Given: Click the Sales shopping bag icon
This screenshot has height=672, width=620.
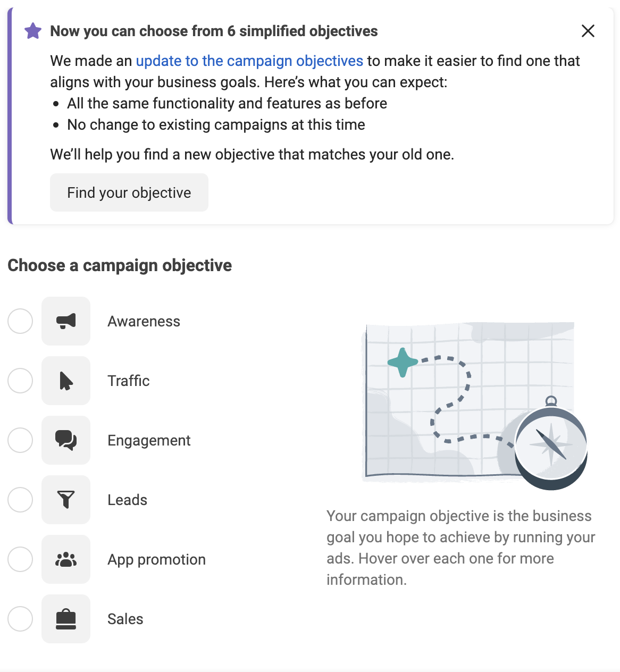Looking at the screenshot, I should tap(66, 619).
